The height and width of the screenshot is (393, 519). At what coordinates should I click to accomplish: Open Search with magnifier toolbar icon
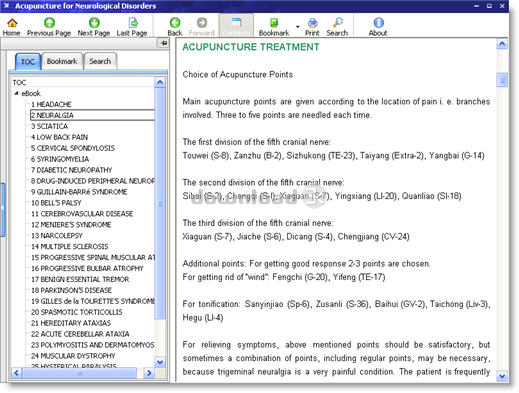pyautogui.click(x=337, y=23)
